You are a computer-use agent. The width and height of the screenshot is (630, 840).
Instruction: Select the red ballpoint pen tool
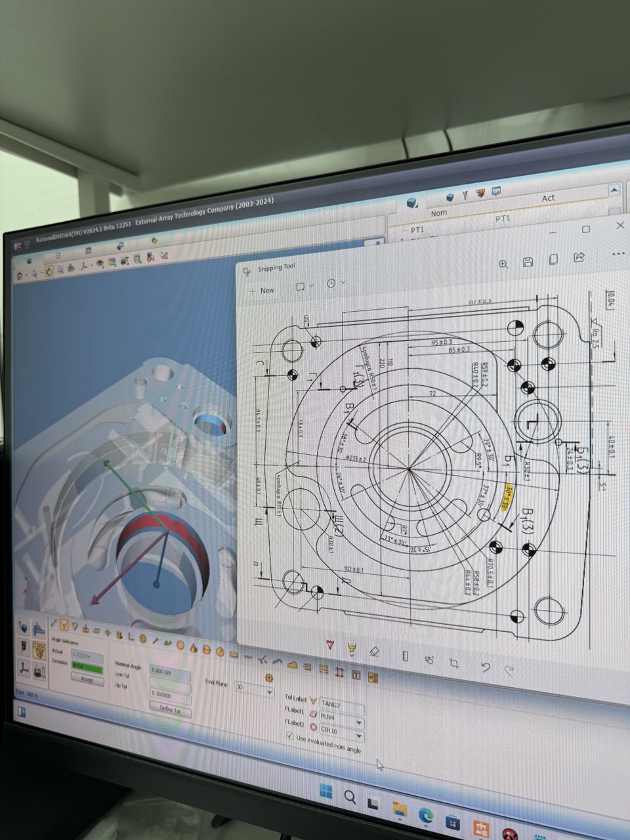330,646
